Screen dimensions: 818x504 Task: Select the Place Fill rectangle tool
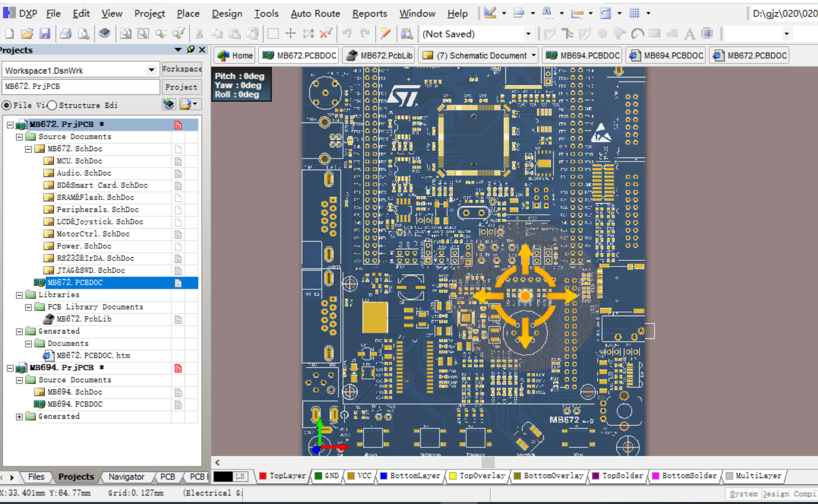pos(655,34)
